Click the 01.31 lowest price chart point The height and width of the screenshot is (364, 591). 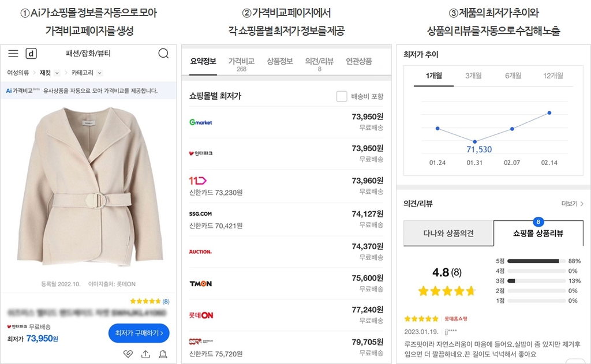(x=475, y=142)
